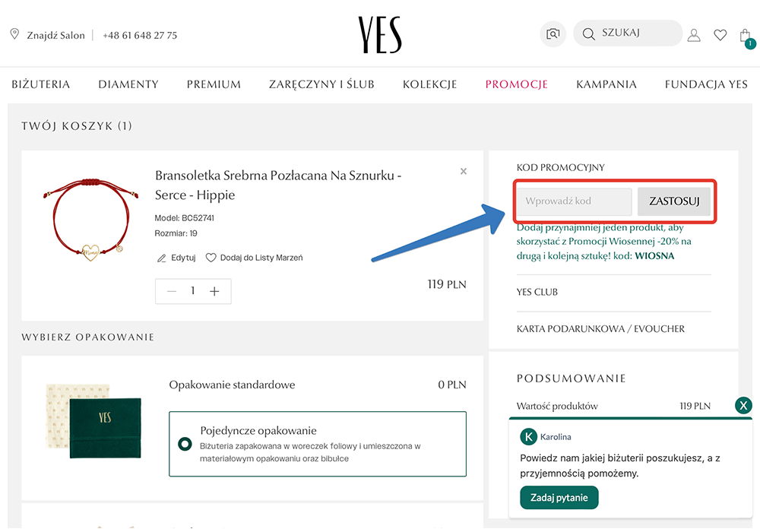The image size is (760, 532).
Task: Add bracelet to Lista Marzeń
Action: [x=255, y=258]
